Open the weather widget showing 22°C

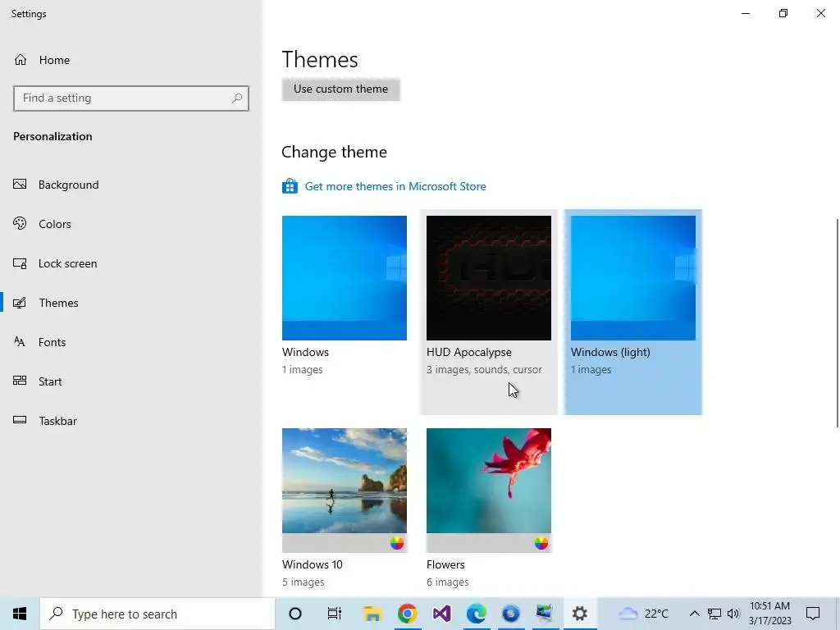(643, 614)
